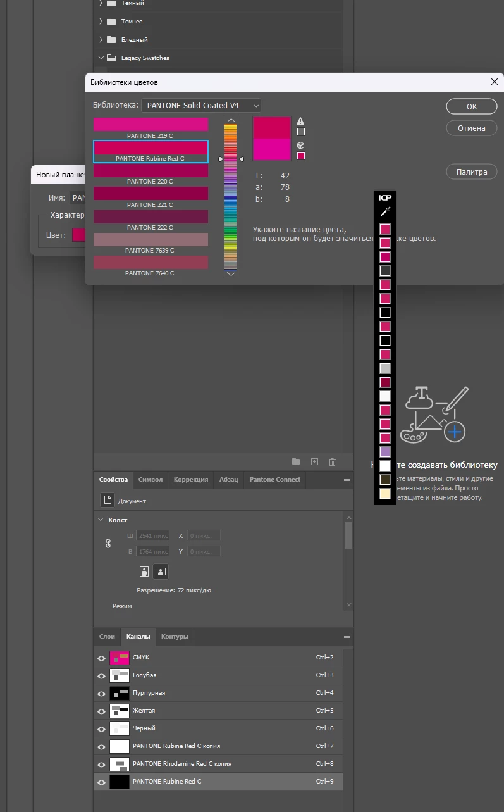Open the Библиотека PANTONE Solid Coated-V4 dropdown
Screen dimensions: 504x812
point(201,106)
